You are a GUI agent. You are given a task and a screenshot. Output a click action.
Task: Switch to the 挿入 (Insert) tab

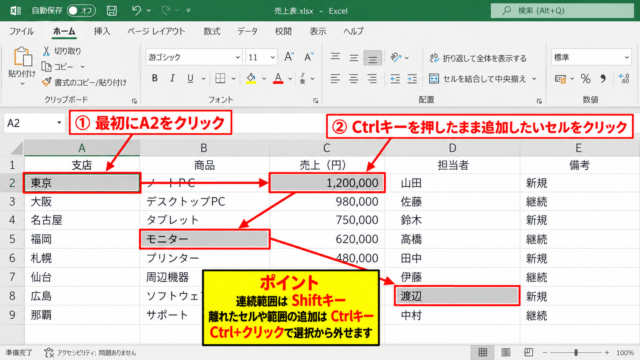click(102, 31)
